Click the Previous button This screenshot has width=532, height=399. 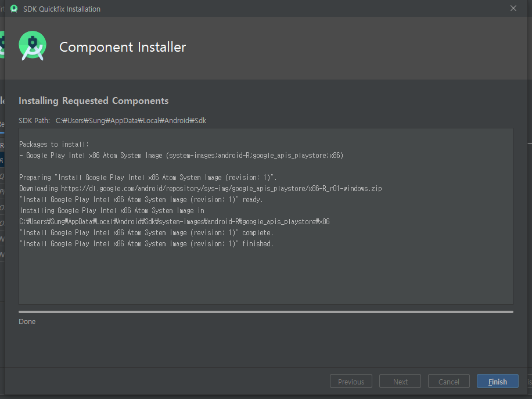click(x=351, y=381)
